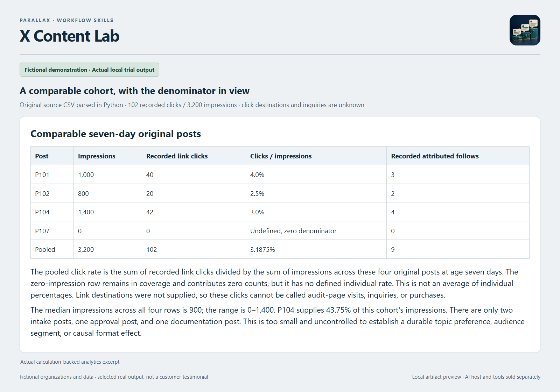Click the 1,400 impressions cell

pyautogui.click(x=108, y=212)
